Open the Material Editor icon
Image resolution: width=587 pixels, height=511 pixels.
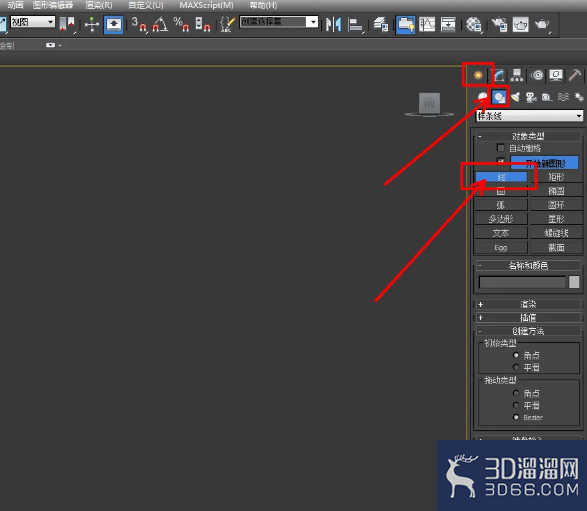tap(474, 25)
